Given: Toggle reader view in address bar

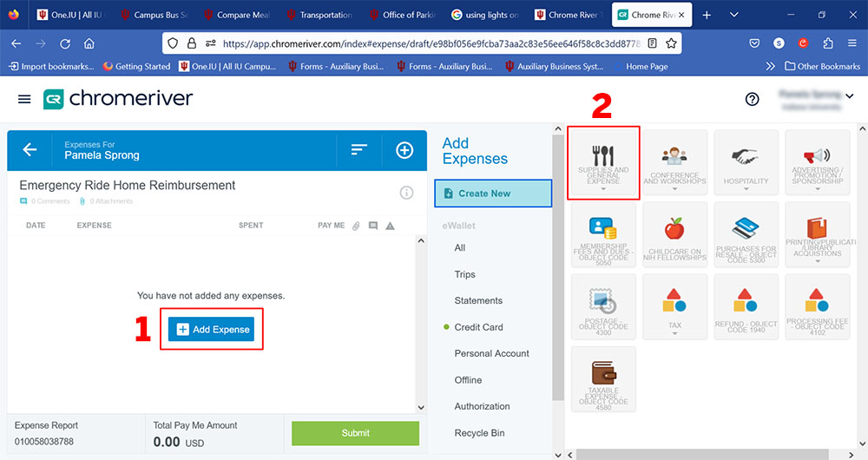Looking at the screenshot, I should click(652, 43).
